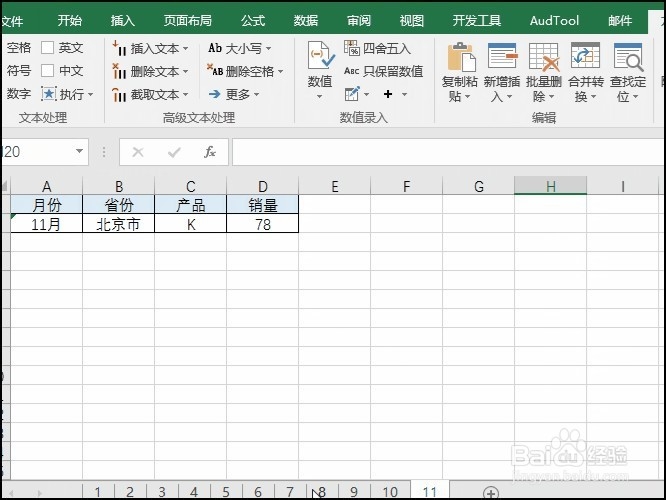This screenshot has height=500, width=666.
Task: Click the 批量删除 batch delete icon
Action: pyautogui.click(x=544, y=56)
